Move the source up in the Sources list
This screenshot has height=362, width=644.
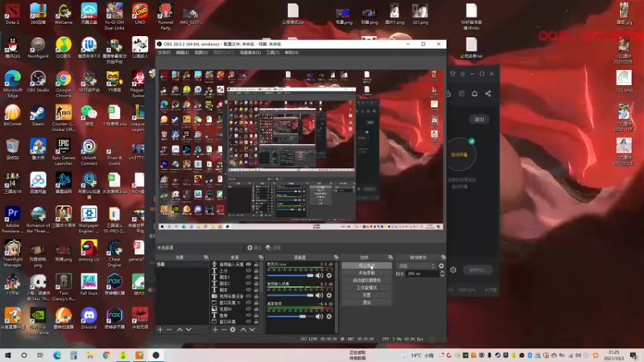click(x=243, y=330)
